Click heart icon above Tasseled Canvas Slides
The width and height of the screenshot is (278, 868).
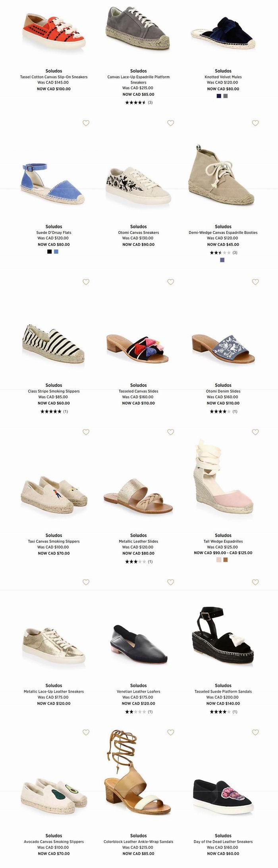point(171,282)
